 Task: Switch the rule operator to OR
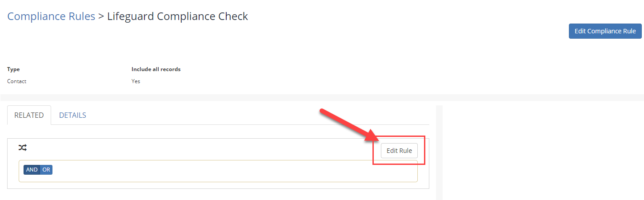pos(46,170)
